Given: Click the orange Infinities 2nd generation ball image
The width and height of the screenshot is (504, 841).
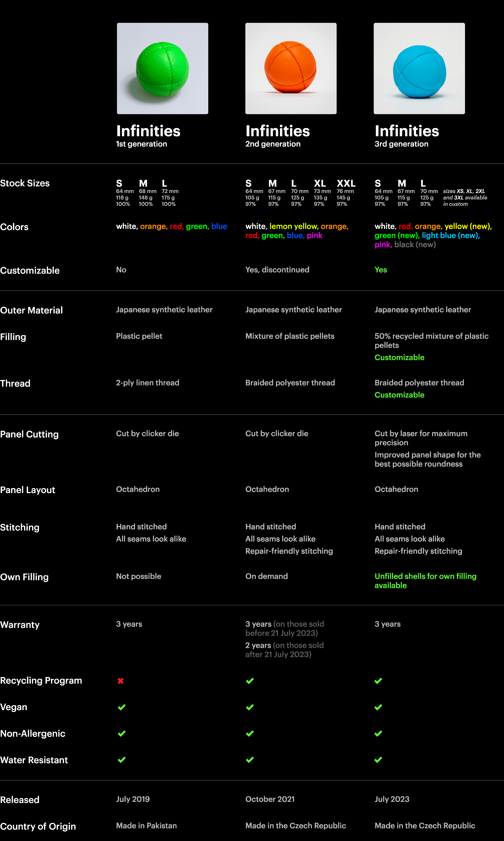Looking at the screenshot, I should 290,68.
